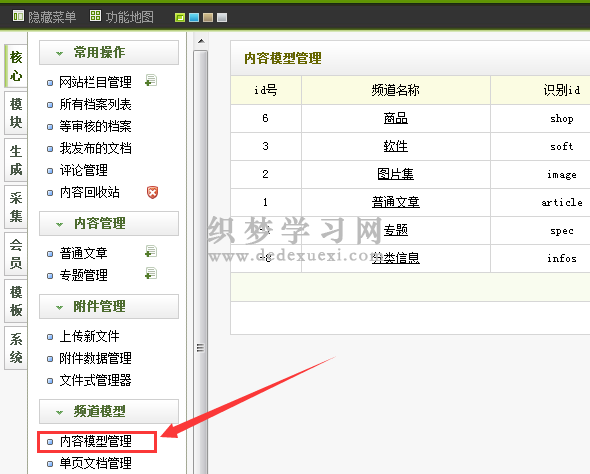Switch to the 系统 side tab
Image resolution: width=590 pixels, height=474 pixels.
16,348
